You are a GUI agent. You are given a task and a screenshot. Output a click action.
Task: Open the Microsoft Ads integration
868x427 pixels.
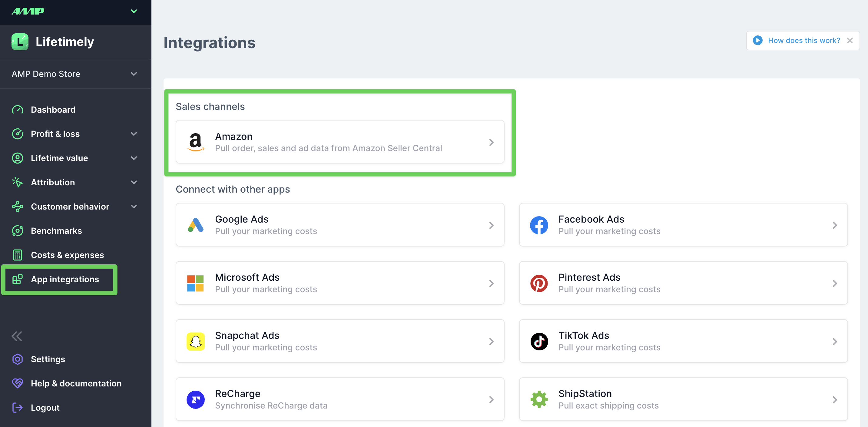[x=340, y=283]
